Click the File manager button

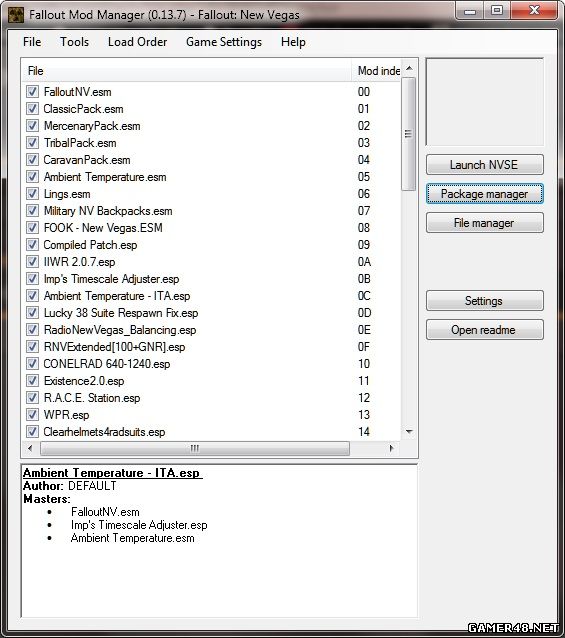[x=484, y=223]
